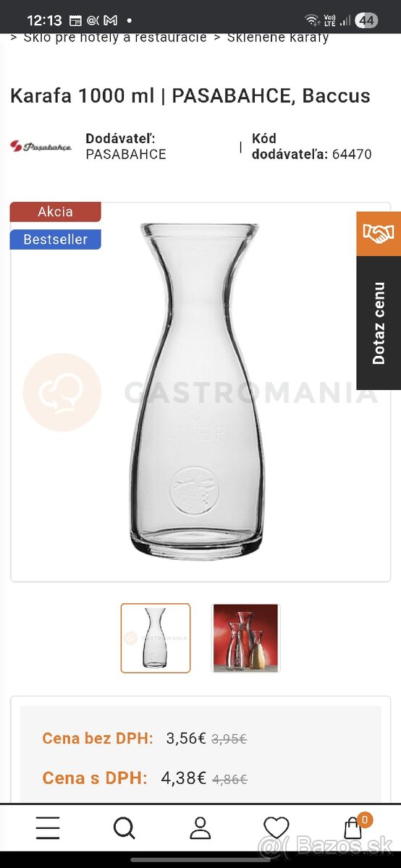Open the shopping bag cart icon
This screenshot has height=868, width=401.
click(353, 829)
